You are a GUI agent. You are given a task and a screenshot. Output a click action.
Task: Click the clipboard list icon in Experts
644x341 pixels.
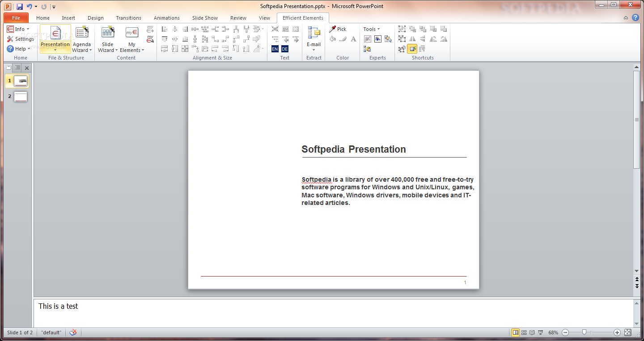(x=367, y=49)
